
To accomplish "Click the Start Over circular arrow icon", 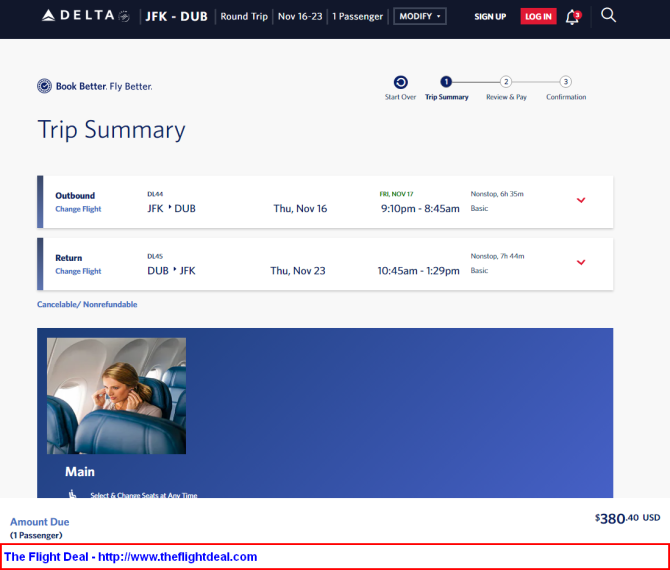I will click(x=400, y=82).
